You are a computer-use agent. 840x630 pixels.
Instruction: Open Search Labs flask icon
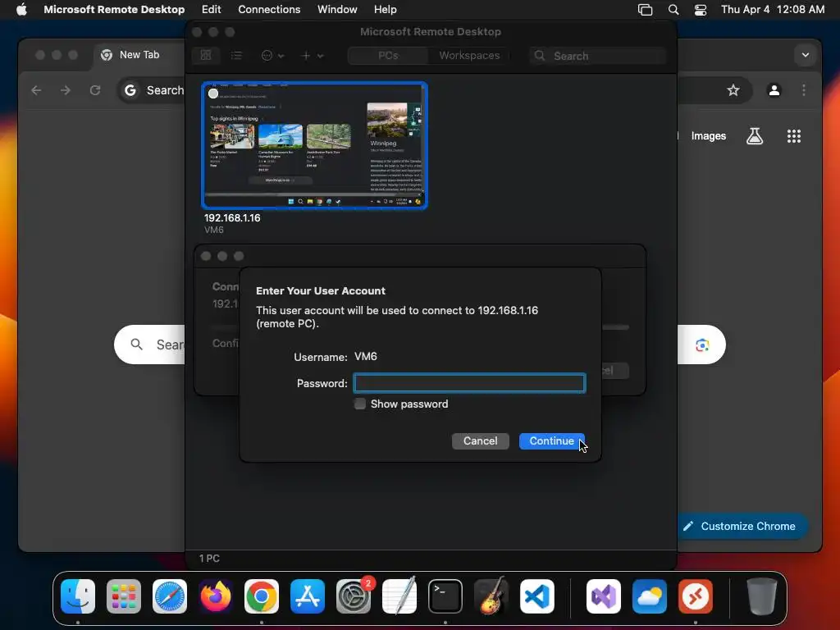coord(755,136)
